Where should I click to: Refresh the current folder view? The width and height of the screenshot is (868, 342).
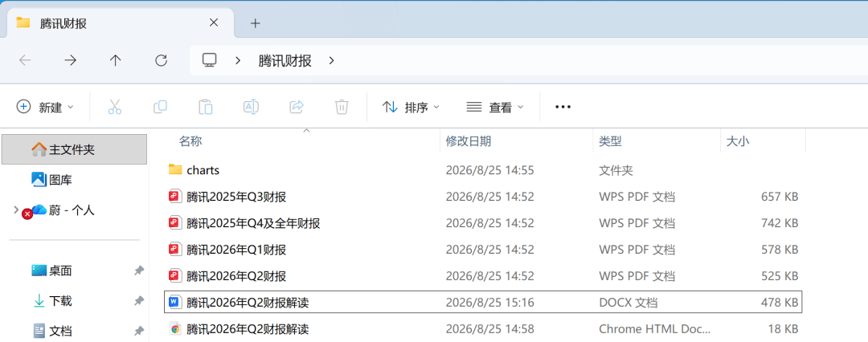161,60
